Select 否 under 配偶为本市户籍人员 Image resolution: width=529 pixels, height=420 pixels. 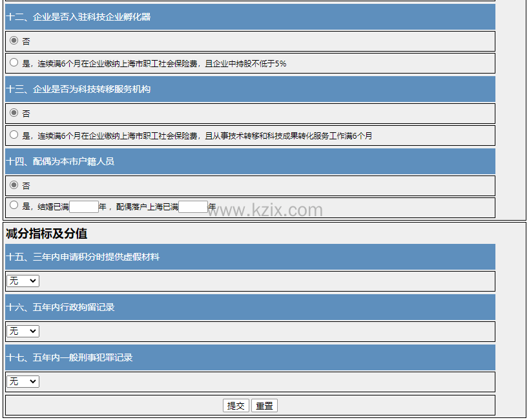click(x=14, y=185)
